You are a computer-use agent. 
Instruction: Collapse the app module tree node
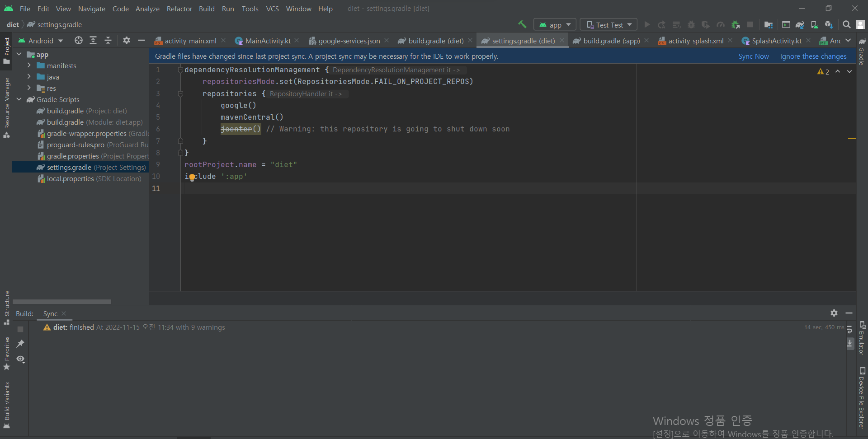tap(19, 54)
